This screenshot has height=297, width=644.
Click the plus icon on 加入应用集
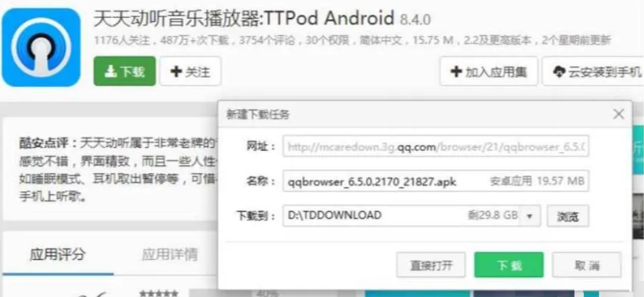(x=456, y=72)
